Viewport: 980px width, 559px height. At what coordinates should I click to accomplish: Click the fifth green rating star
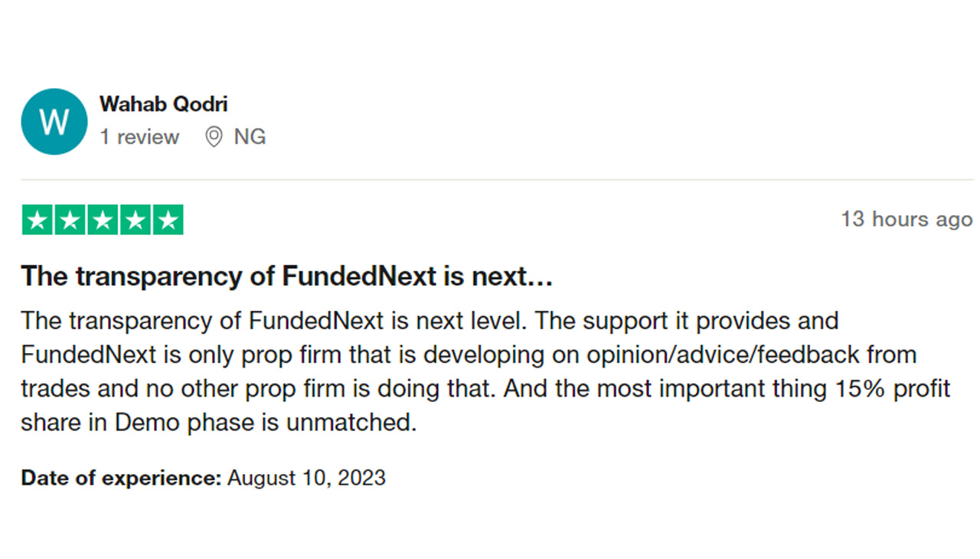pos(168,221)
